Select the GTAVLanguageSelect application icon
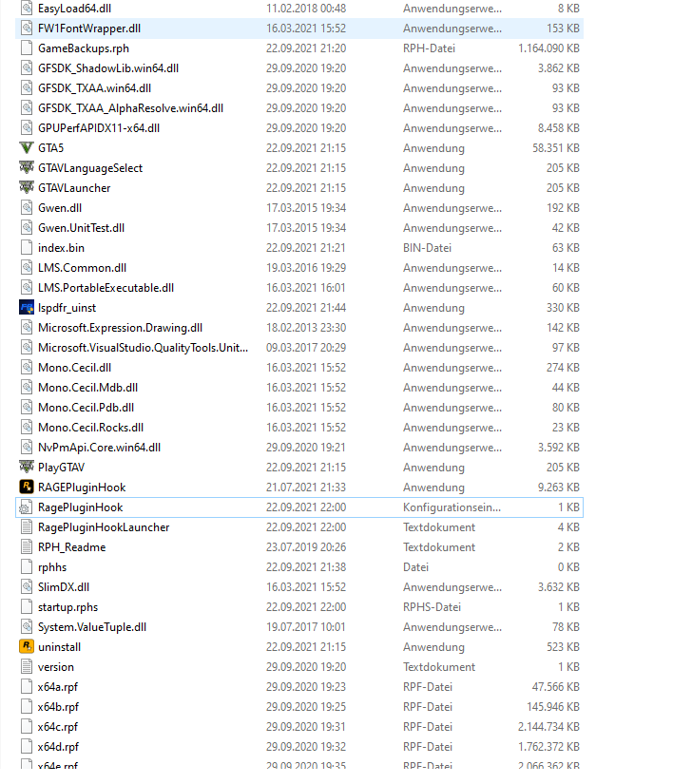 (27, 168)
